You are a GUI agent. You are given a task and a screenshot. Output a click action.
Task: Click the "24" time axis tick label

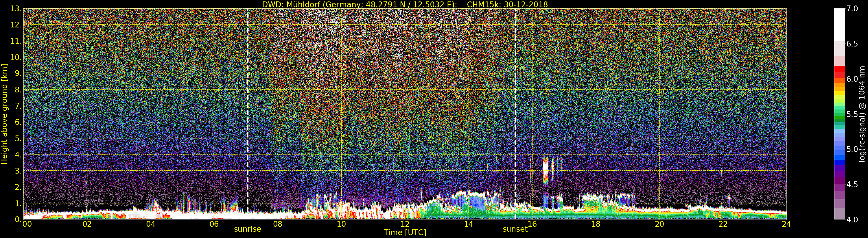(x=786, y=224)
